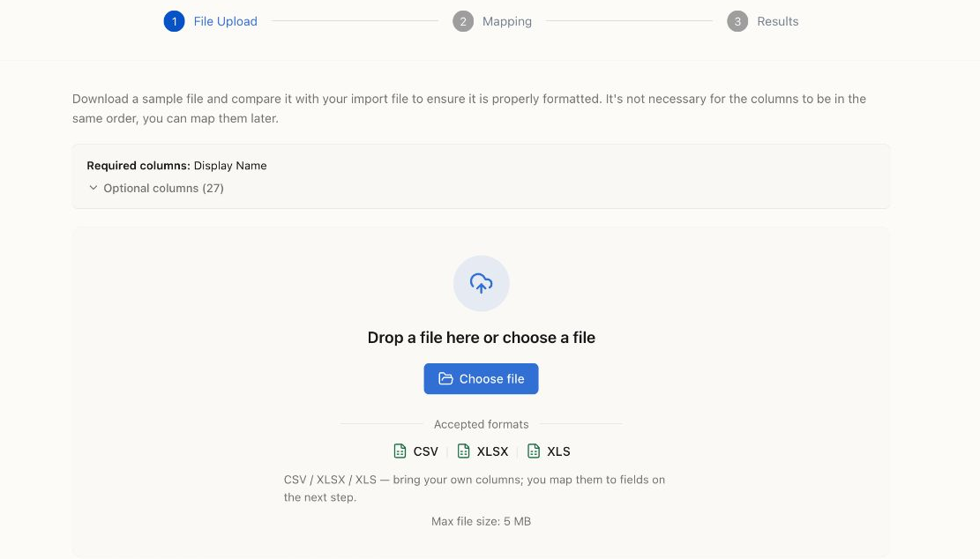Click the step 3 number circle
This screenshot has height=559, width=980.
pos(737,21)
